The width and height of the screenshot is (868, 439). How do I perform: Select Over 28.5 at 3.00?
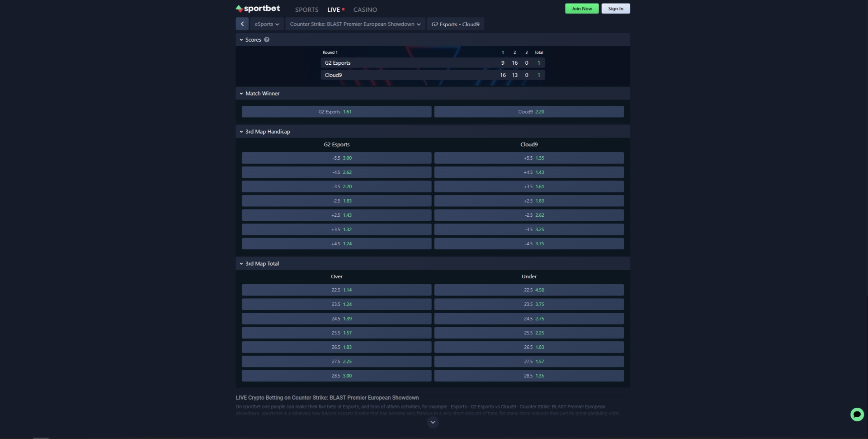coord(336,376)
